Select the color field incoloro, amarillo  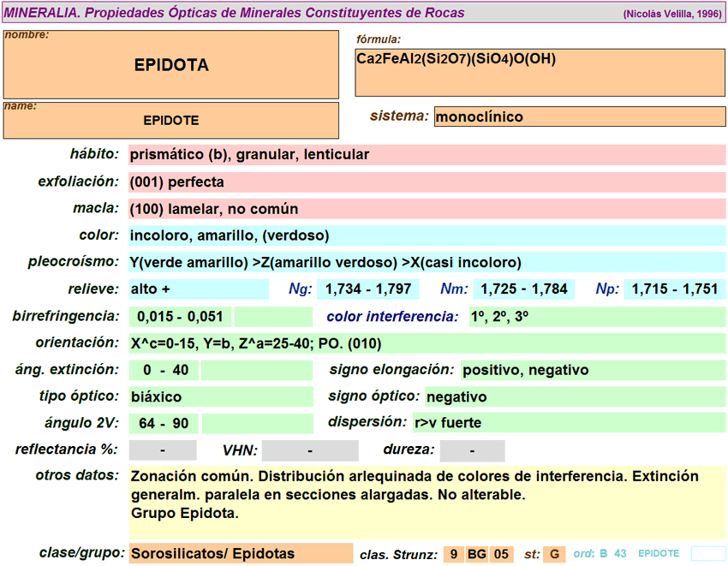(x=427, y=235)
